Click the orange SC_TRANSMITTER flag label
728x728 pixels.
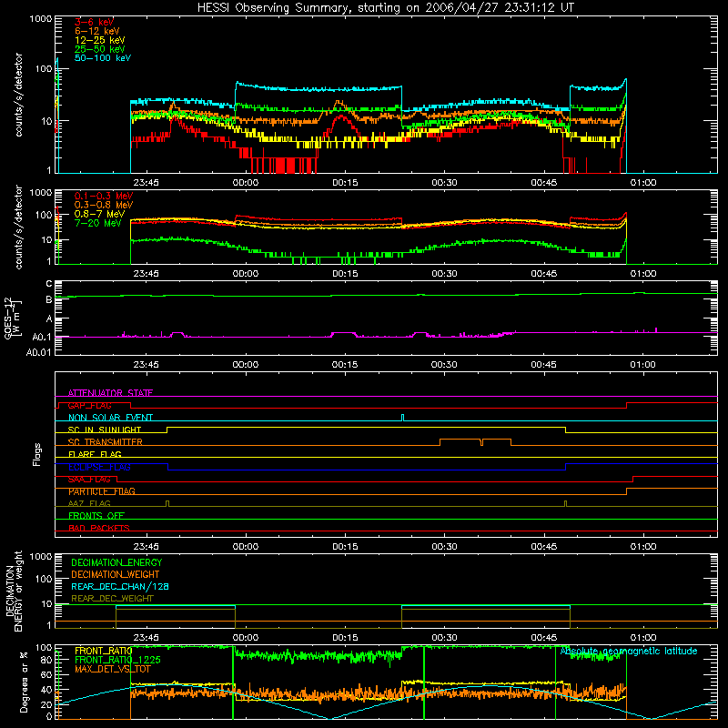tap(105, 442)
